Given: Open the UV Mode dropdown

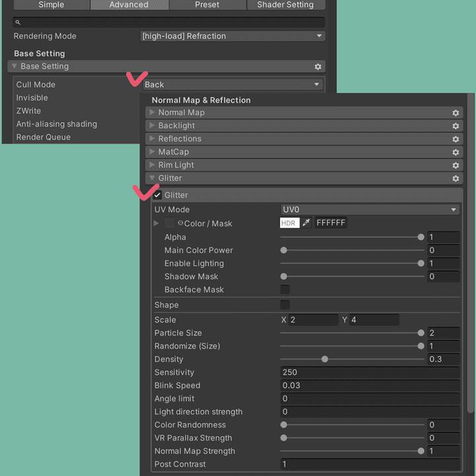Looking at the screenshot, I should [x=370, y=210].
